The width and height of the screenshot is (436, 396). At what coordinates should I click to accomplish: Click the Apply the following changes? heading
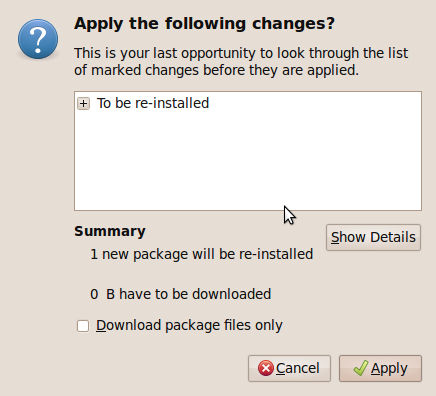click(x=204, y=24)
